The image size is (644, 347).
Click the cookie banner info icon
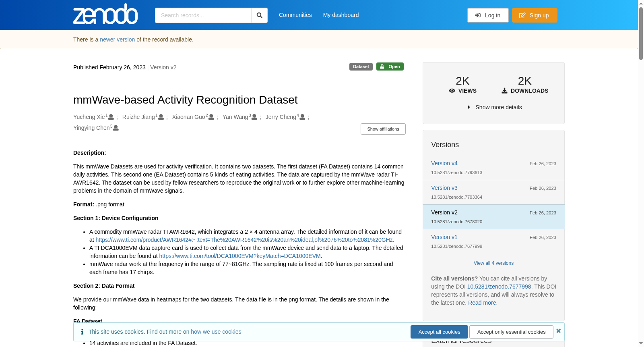coord(82,332)
